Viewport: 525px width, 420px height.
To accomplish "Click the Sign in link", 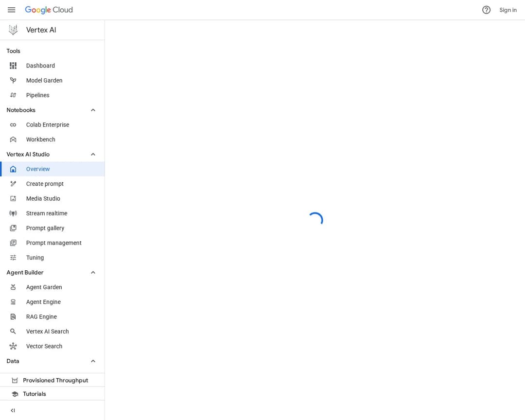I will click(507, 10).
